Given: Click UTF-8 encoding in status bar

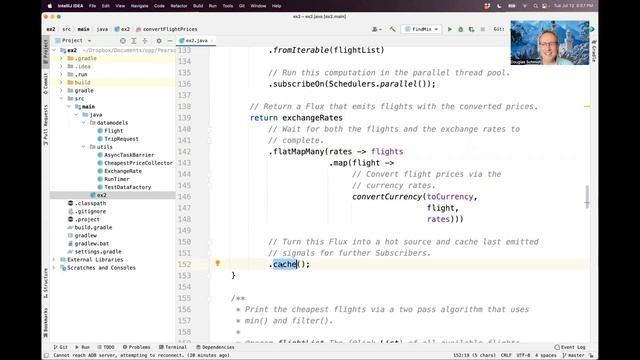Looking at the screenshot, I should click(x=523, y=356).
